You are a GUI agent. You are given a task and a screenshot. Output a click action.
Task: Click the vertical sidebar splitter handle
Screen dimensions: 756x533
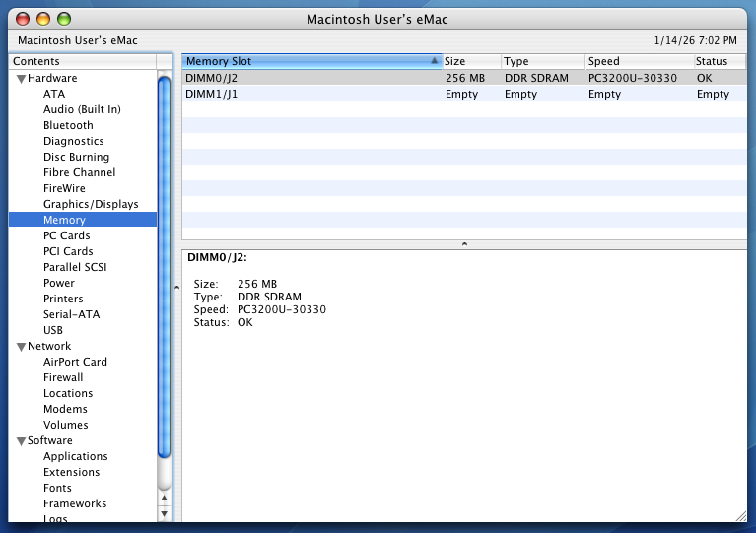click(177, 288)
